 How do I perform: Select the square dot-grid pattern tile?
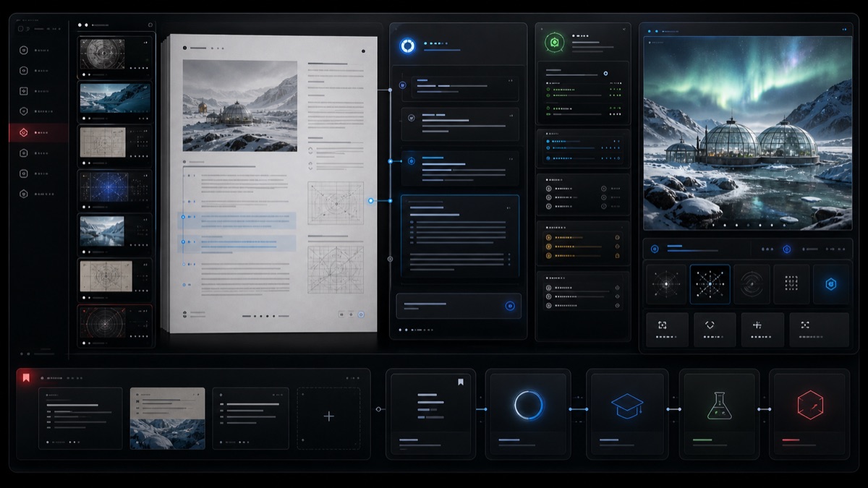click(791, 284)
